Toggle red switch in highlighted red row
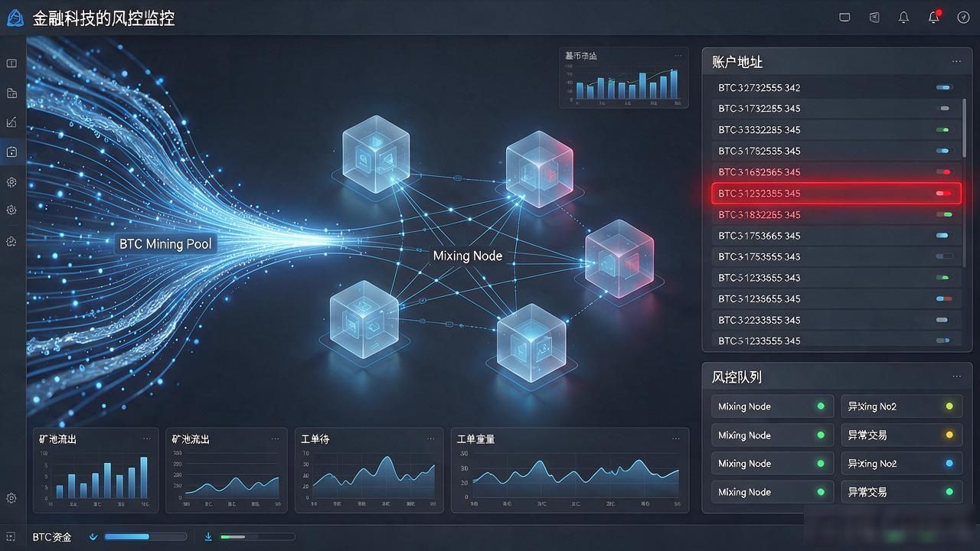 point(944,194)
